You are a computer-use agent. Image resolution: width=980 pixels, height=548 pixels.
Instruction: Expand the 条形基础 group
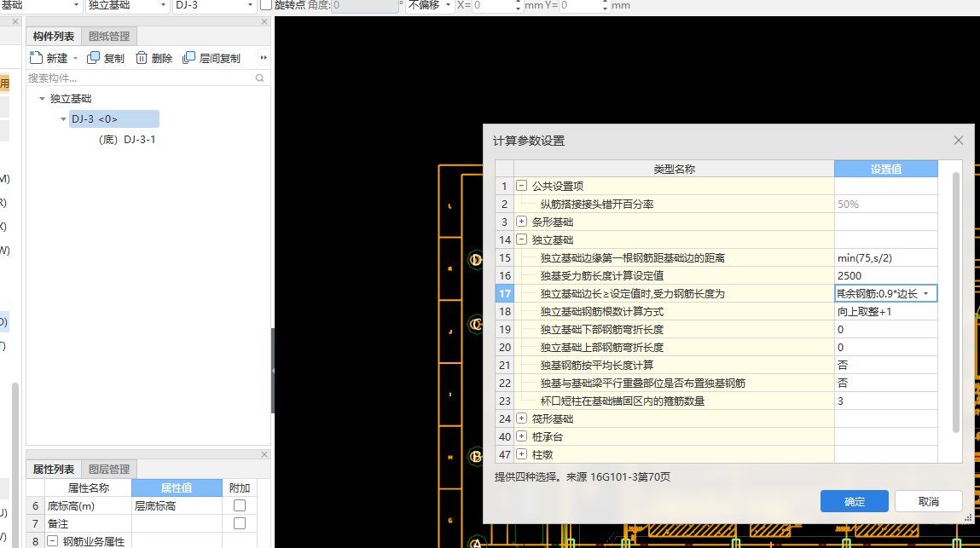pyautogui.click(x=521, y=222)
